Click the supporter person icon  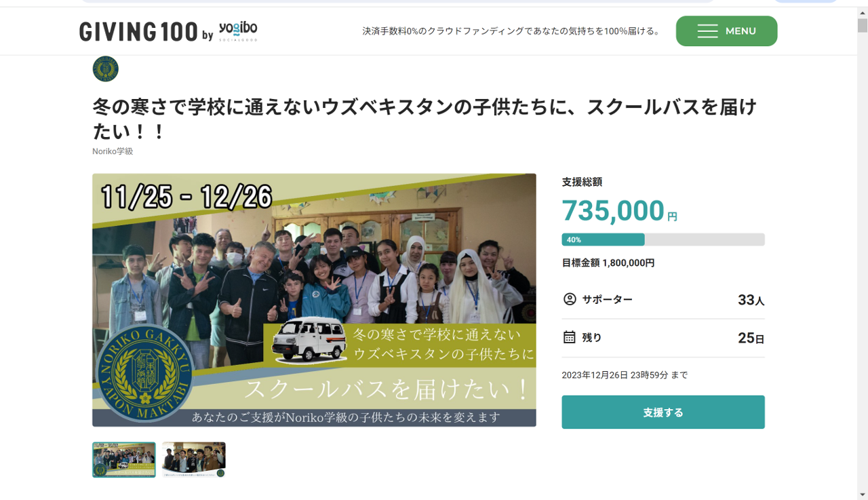click(570, 299)
